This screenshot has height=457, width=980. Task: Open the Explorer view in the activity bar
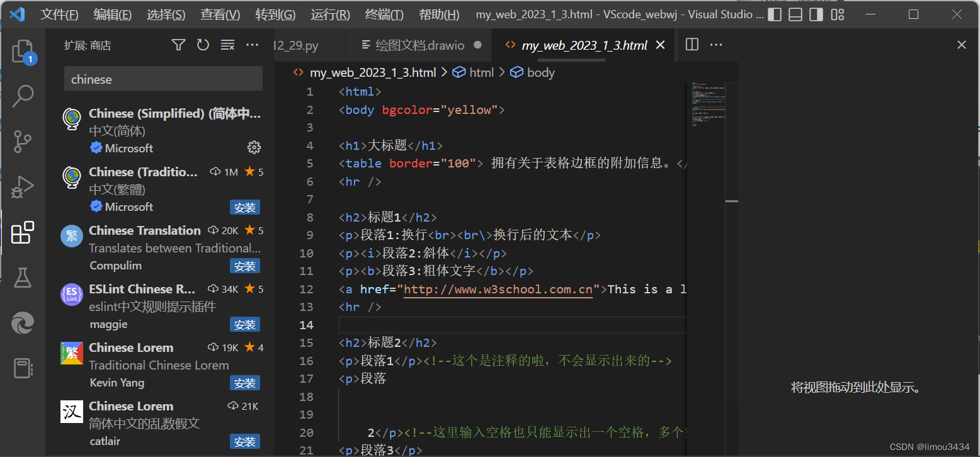(23, 50)
